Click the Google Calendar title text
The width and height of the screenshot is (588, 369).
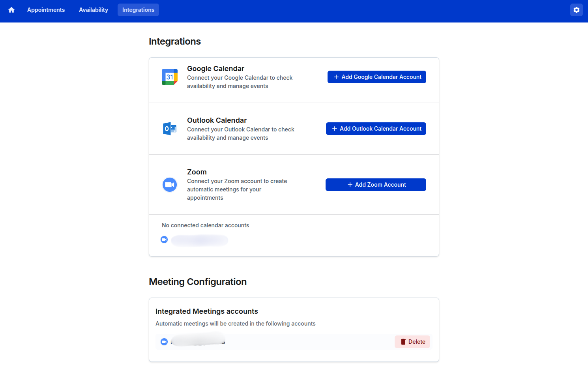point(215,69)
